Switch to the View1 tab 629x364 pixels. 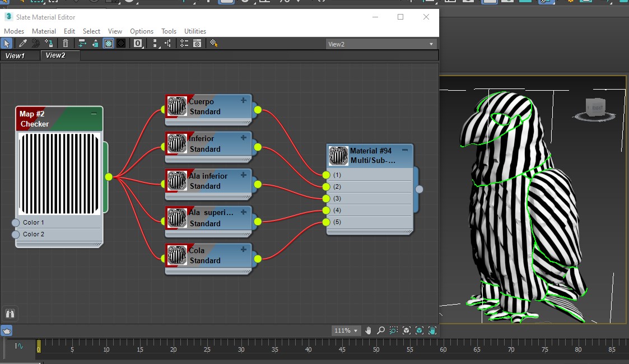16,55
